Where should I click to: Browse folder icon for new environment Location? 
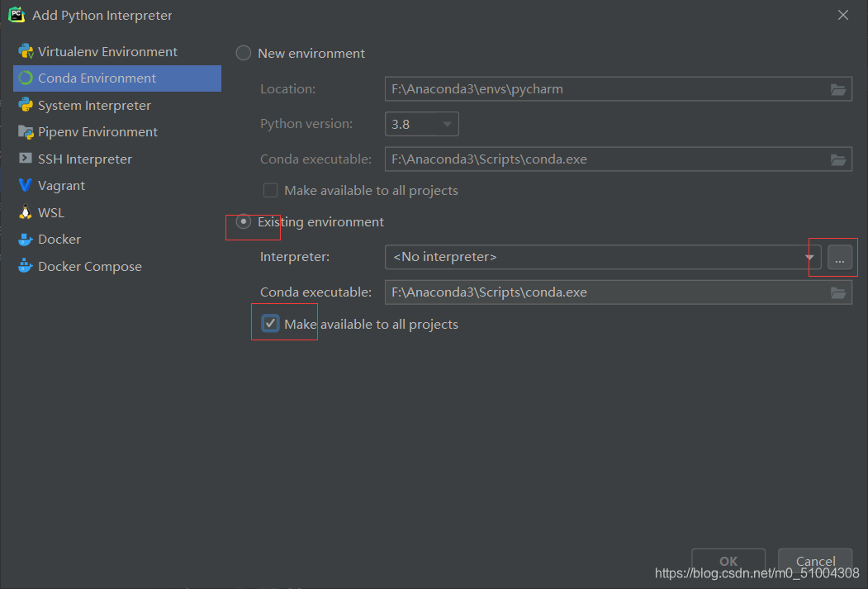(x=838, y=89)
